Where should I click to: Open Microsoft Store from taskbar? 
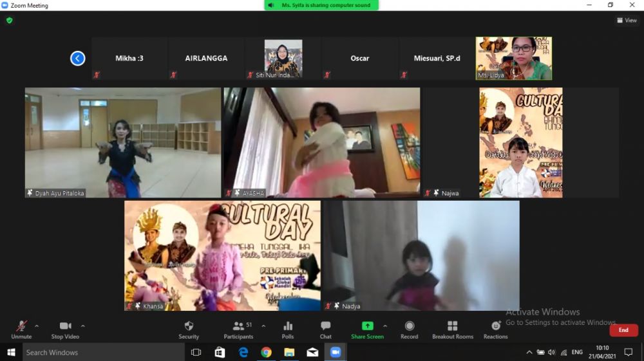pos(220,353)
